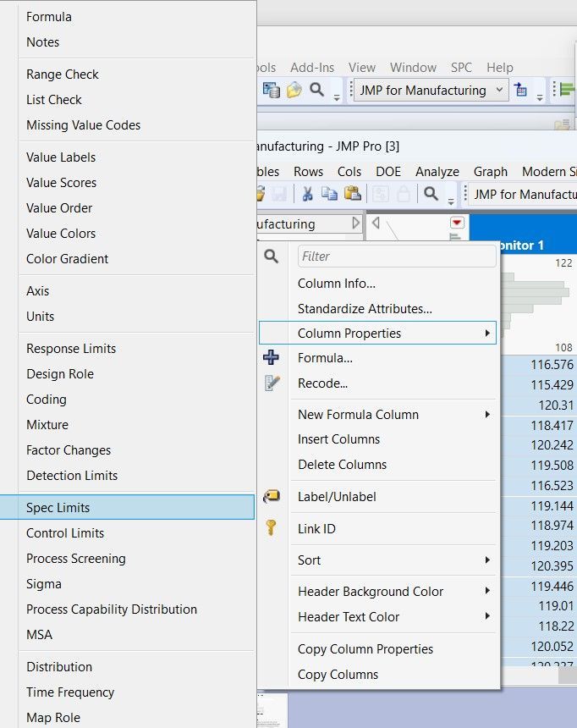
Task: Click the Copy icon beside the scissors
Action: click(329, 194)
